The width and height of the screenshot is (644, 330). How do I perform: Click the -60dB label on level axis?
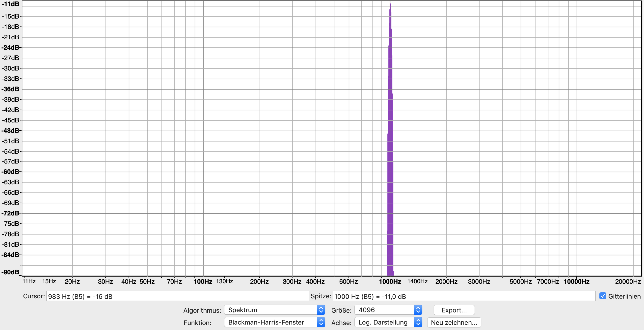click(x=10, y=172)
